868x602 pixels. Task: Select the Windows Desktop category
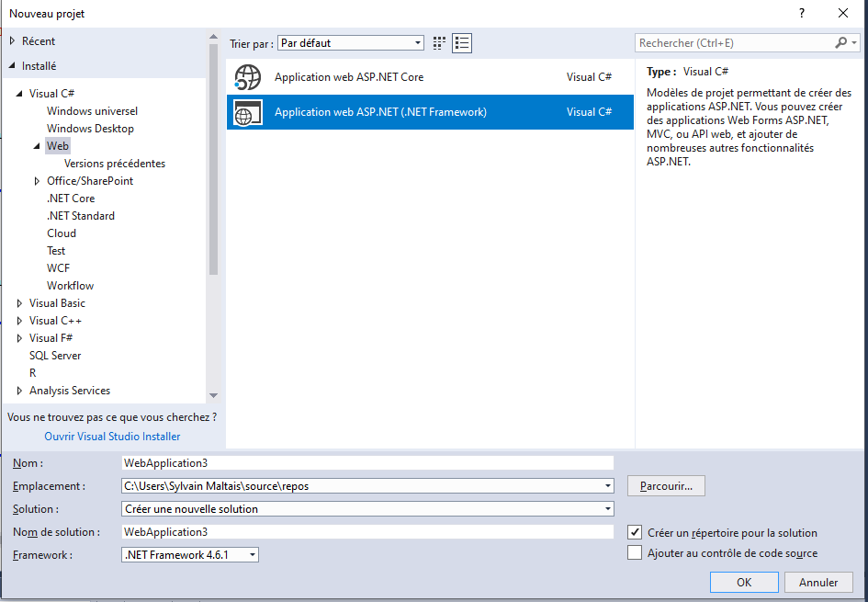click(x=90, y=129)
